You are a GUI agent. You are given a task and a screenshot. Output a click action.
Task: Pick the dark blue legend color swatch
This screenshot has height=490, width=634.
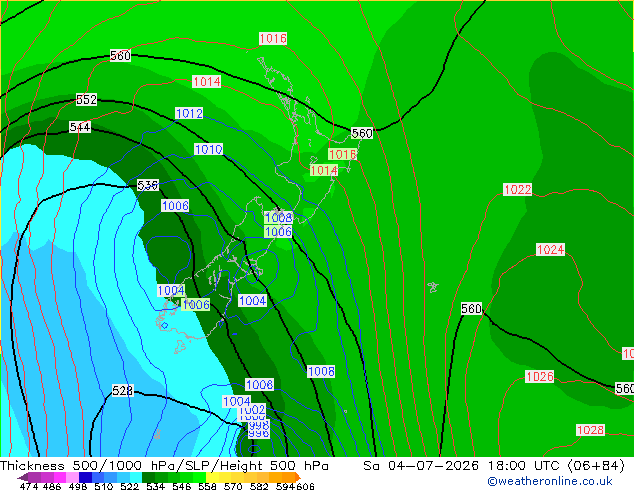click(x=85, y=477)
